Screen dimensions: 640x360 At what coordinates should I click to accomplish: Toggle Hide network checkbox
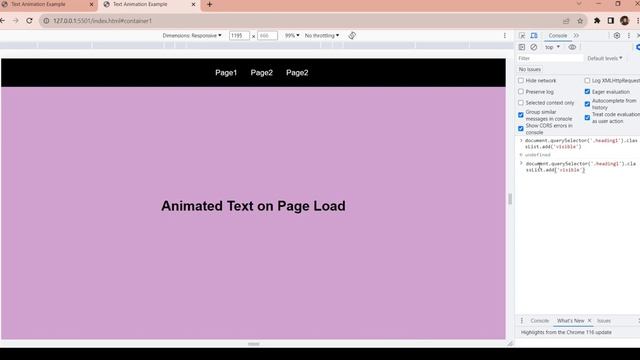pyautogui.click(x=521, y=80)
